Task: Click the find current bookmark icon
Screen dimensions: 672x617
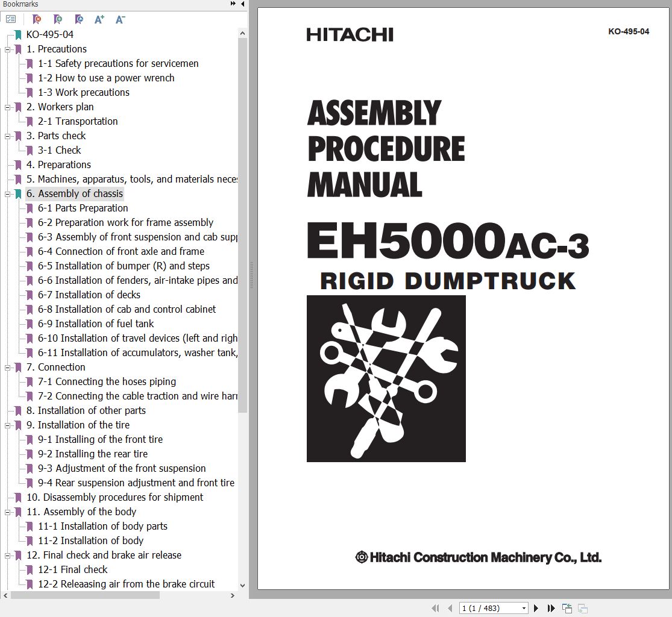Action: point(78,19)
